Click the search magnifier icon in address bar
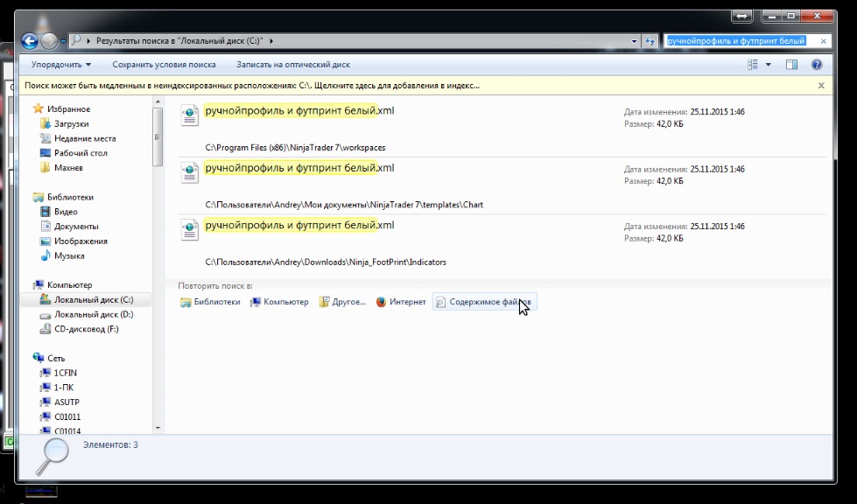The image size is (857, 504). tap(76, 41)
